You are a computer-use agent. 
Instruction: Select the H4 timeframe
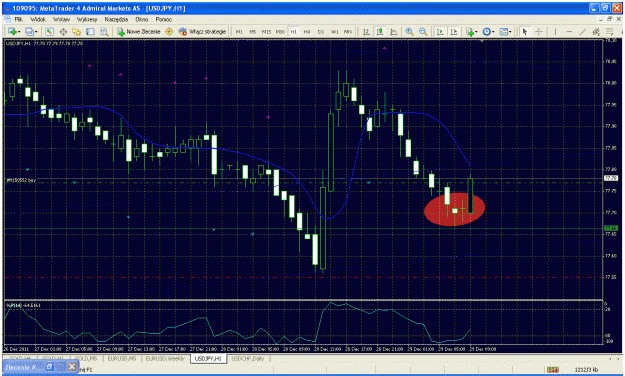click(x=307, y=32)
